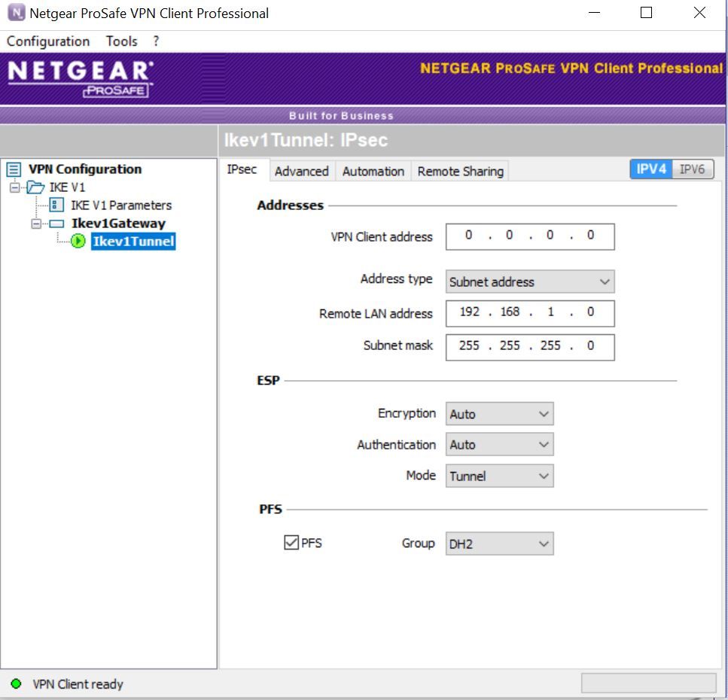728x700 pixels.
Task: Switch to IPV6 mode
Action: (692, 169)
